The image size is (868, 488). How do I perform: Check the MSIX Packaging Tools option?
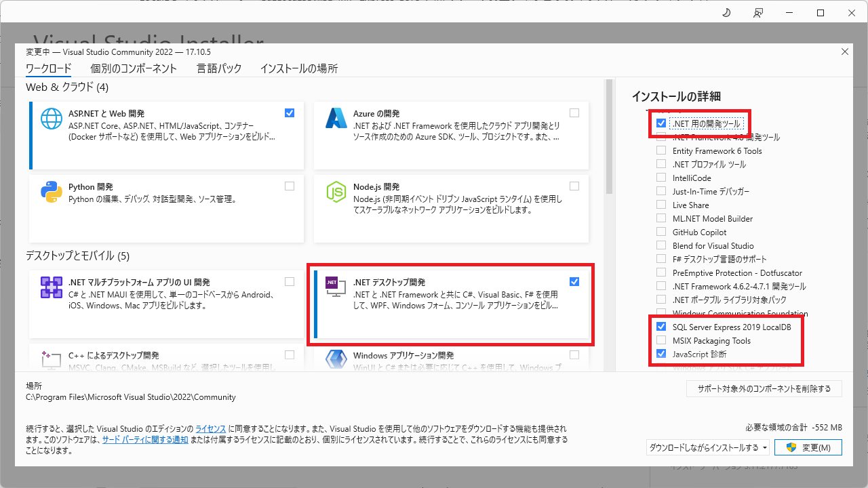tap(661, 340)
